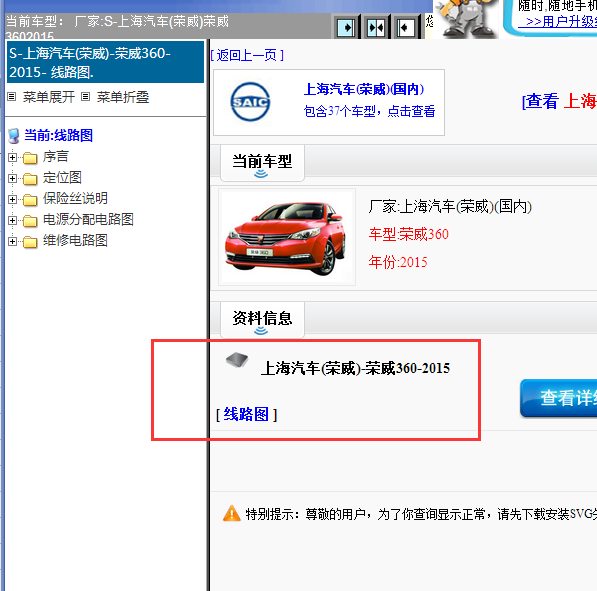Click the SAIC brand logo
Viewport: 597px width, 591px height.
pyautogui.click(x=251, y=102)
